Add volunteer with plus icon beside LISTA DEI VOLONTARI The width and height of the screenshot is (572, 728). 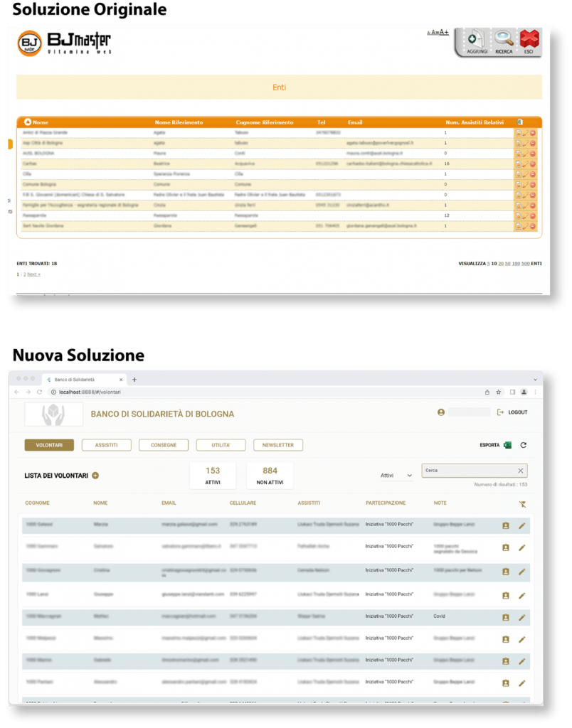coord(95,476)
